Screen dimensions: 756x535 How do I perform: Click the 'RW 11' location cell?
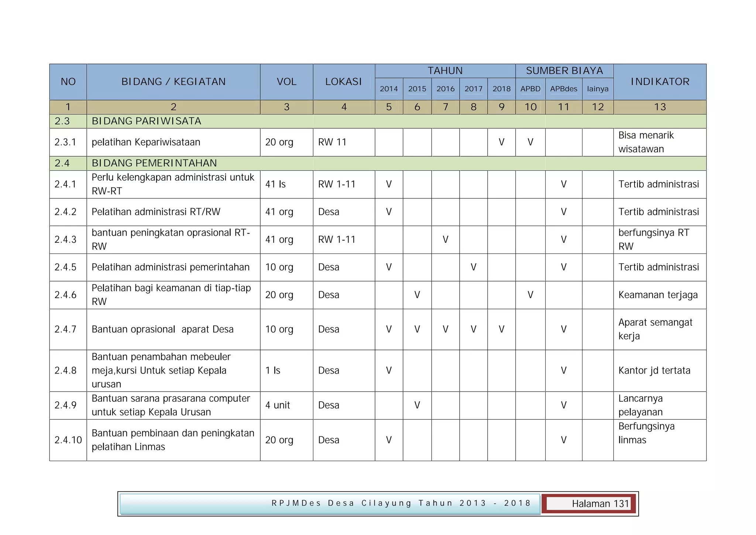[x=332, y=142]
